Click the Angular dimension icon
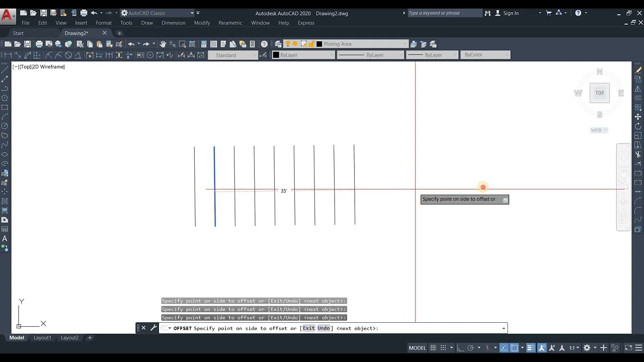The height and width of the screenshot is (362, 644). [78, 55]
